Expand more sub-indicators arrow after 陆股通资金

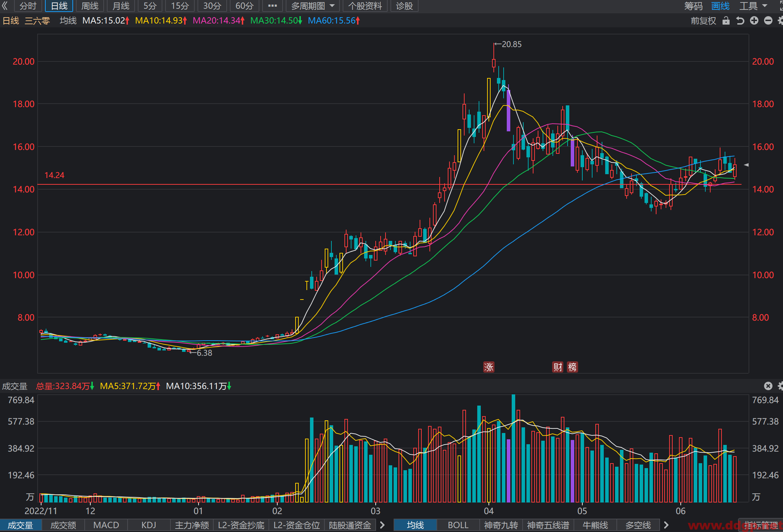383,525
